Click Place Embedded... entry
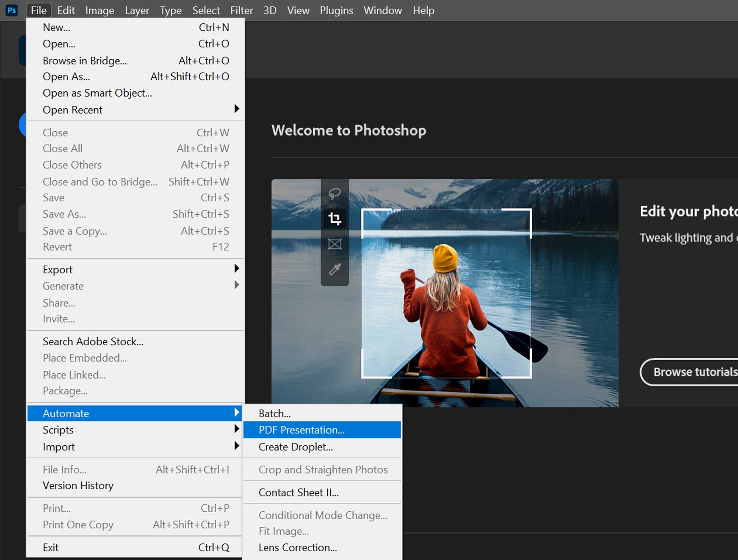This screenshot has height=560, width=738. (135, 358)
